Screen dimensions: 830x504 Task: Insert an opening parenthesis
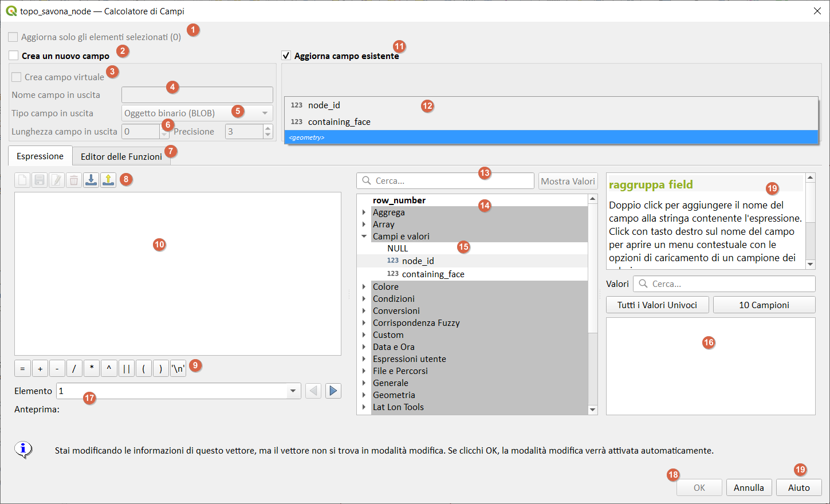tap(144, 368)
